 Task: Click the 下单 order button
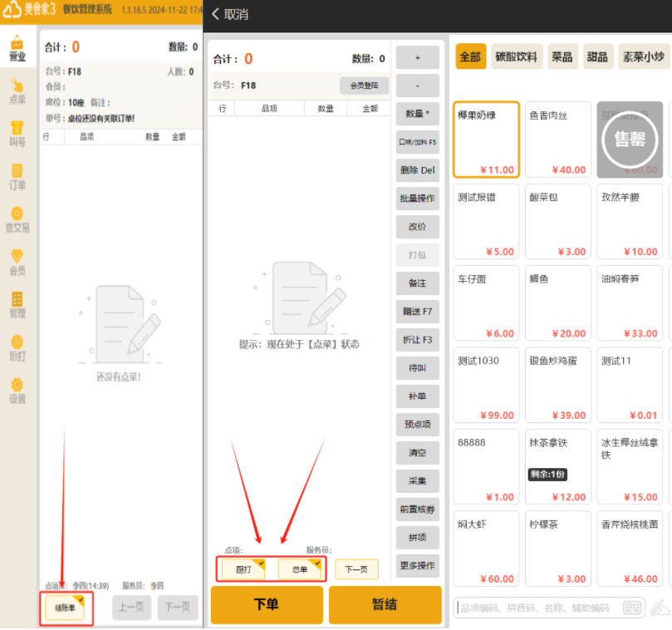tap(267, 605)
